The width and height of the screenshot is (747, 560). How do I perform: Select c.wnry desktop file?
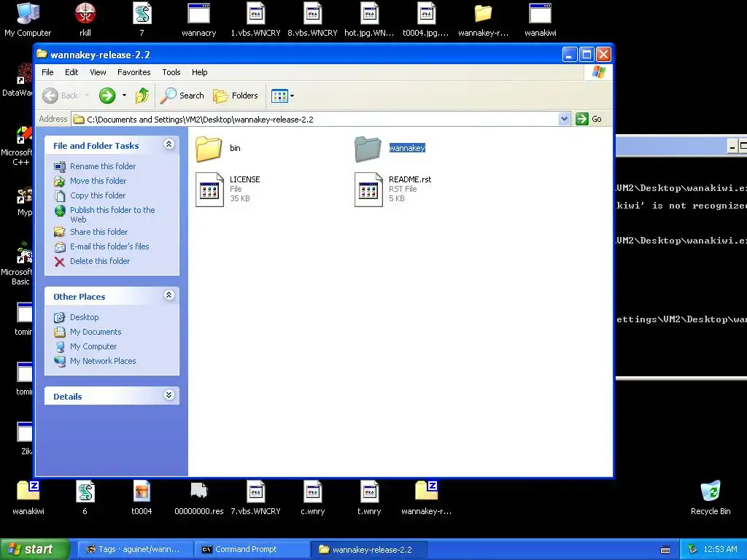tap(312, 498)
